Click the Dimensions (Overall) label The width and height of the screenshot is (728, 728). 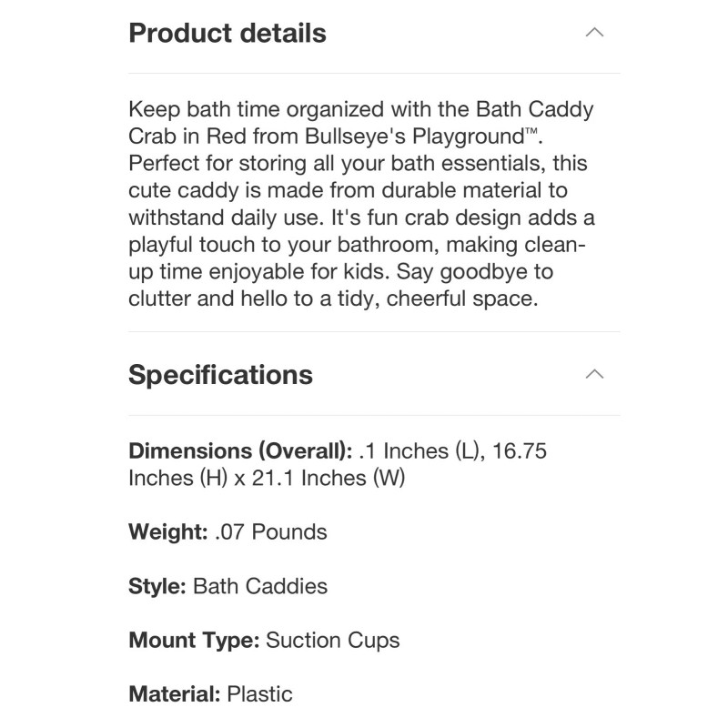(240, 451)
